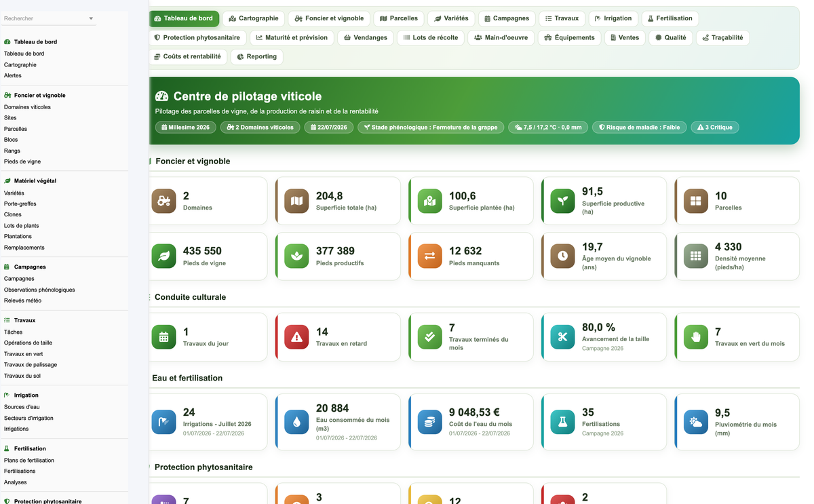
Task: Click the flask icon beside Fertilisation sidebar heading
Action: click(7, 448)
